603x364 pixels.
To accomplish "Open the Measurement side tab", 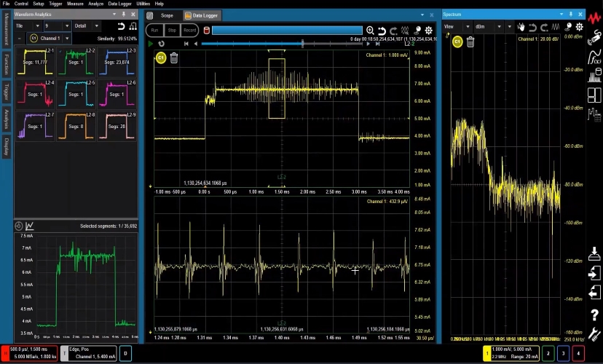I will [x=6, y=30].
